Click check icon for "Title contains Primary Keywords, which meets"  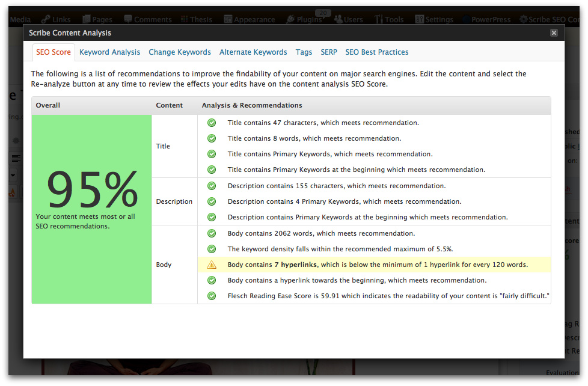(212, 154)
